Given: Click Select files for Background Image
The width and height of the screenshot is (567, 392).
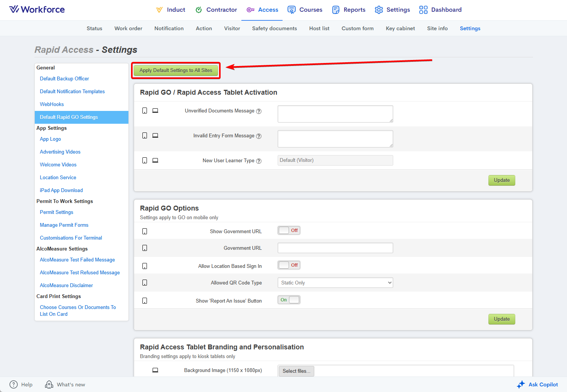Looking at the screenshot, I should (296, 371).
